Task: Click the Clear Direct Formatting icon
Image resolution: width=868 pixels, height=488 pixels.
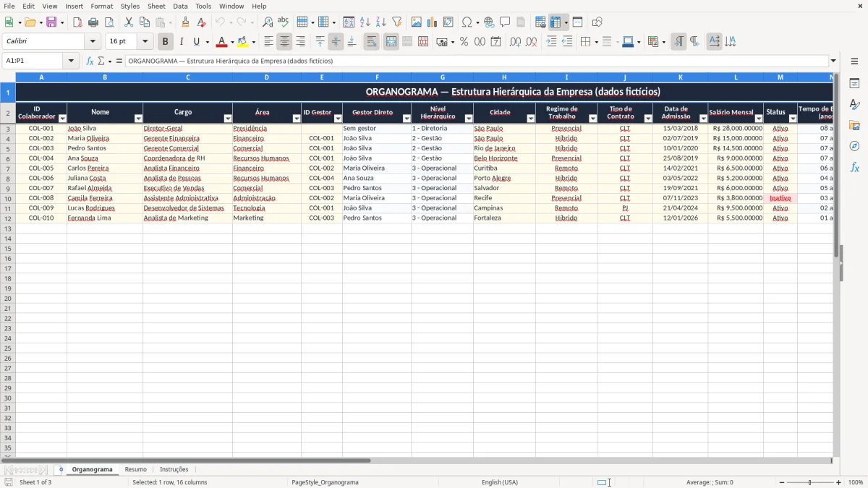Action: 202,22
